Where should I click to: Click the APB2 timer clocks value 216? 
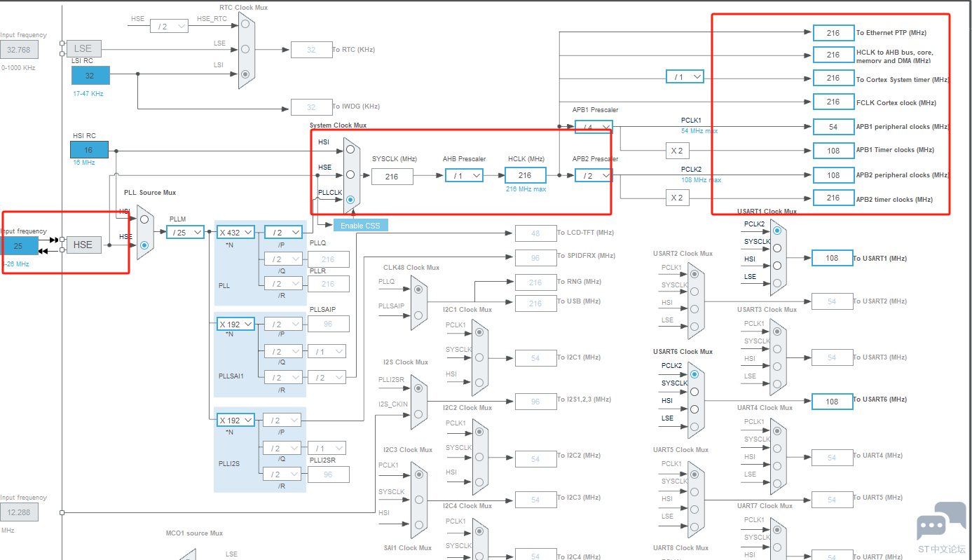tap(833, 198)
